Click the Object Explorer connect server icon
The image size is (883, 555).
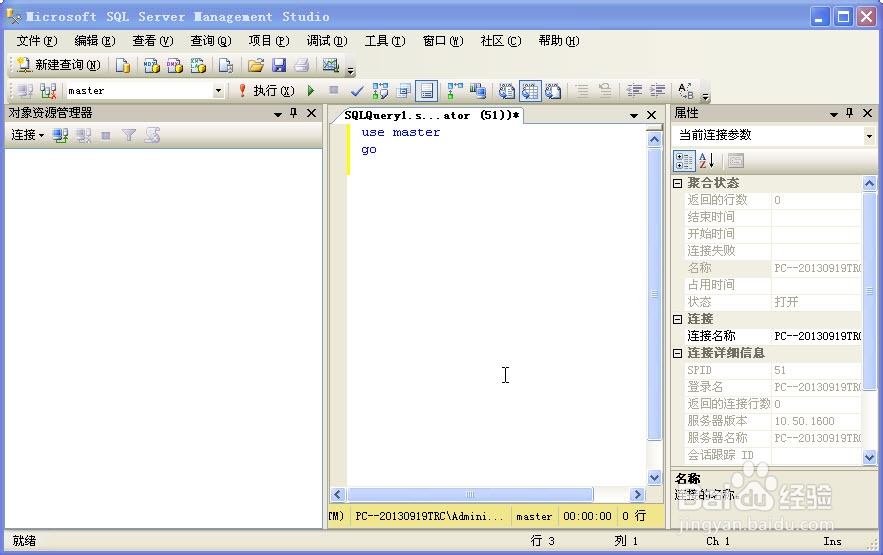tap(60, 135)
